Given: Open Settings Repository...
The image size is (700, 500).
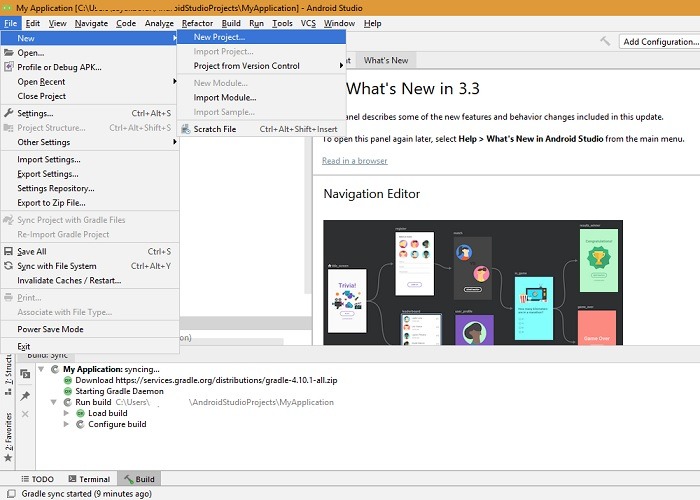Looking at the screenshot, I should point(90,188).
